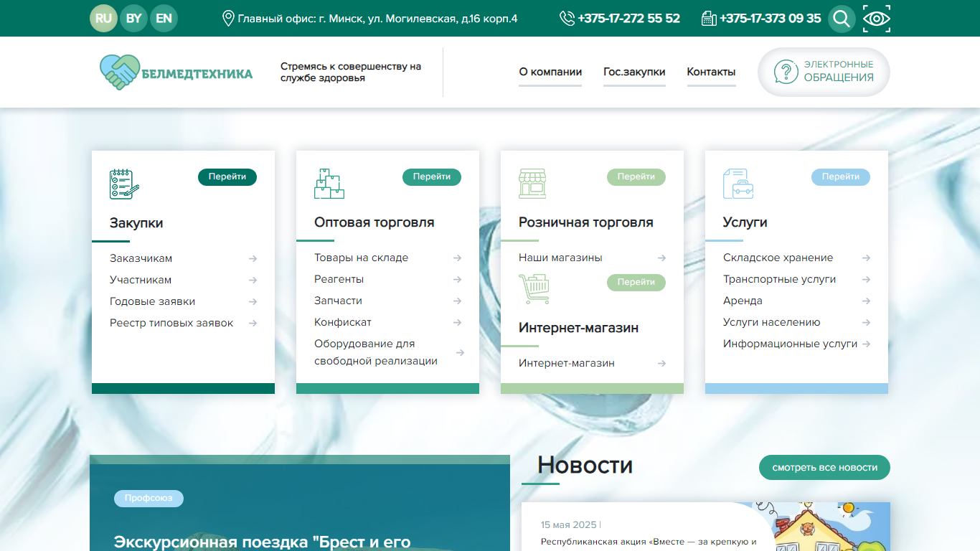Click the Профсоюз tag on the news slide
The image size is (980, 551).
(x=149, y=498)
